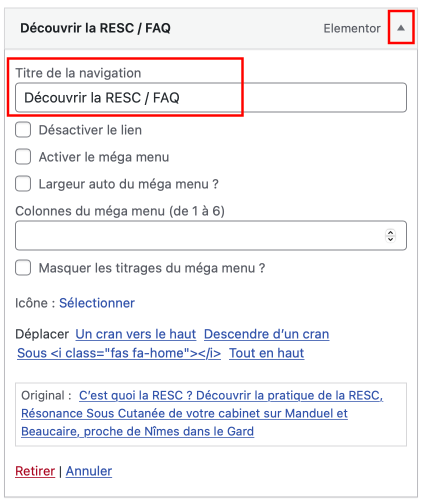The image size is (430, 504).
Task: Decrease mega menu columns with down stepper arrow
Action: (391, 239)
